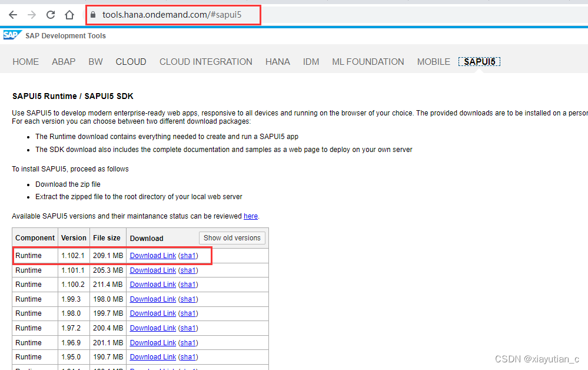
Task: Open the ML FOUNDATION tab
Action: [x=368, y=61]
